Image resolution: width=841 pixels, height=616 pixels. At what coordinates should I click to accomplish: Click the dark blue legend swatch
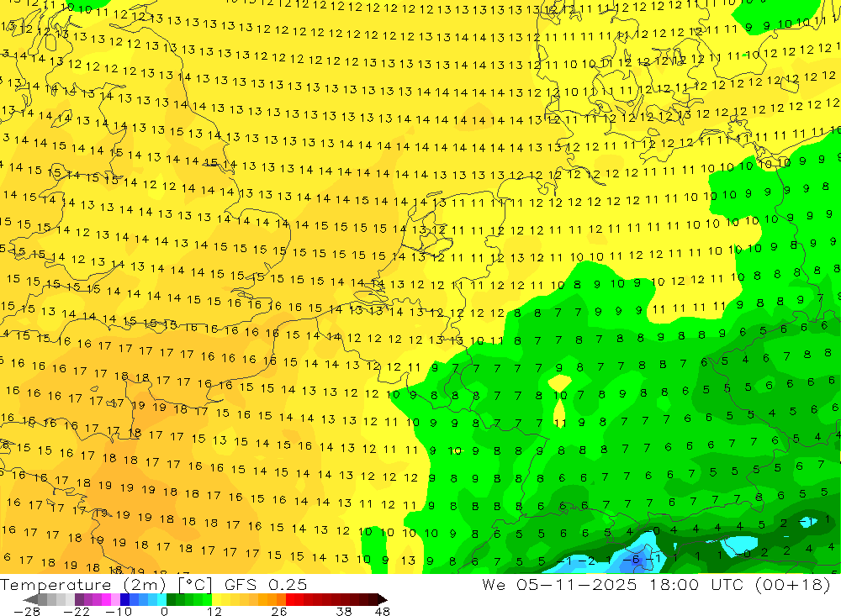tap(124, 599)
